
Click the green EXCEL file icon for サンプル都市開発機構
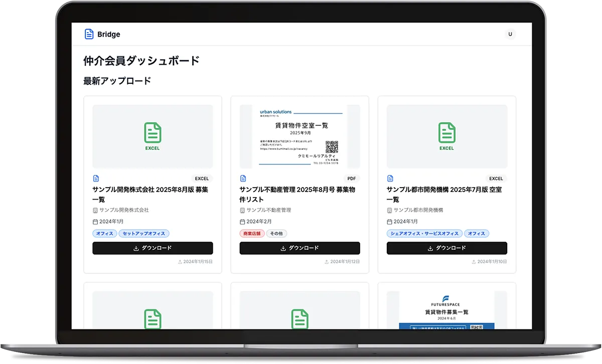pos(446,133)
